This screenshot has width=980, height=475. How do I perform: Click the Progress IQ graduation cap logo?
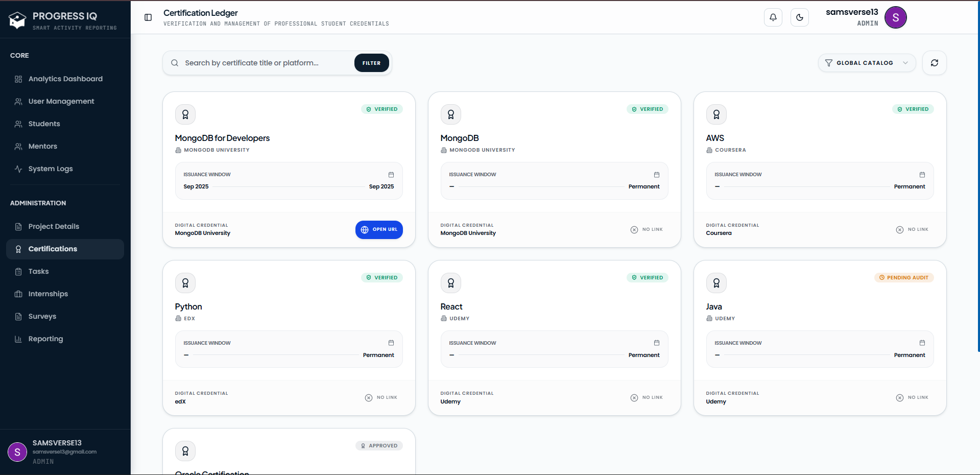pos(17,20)
